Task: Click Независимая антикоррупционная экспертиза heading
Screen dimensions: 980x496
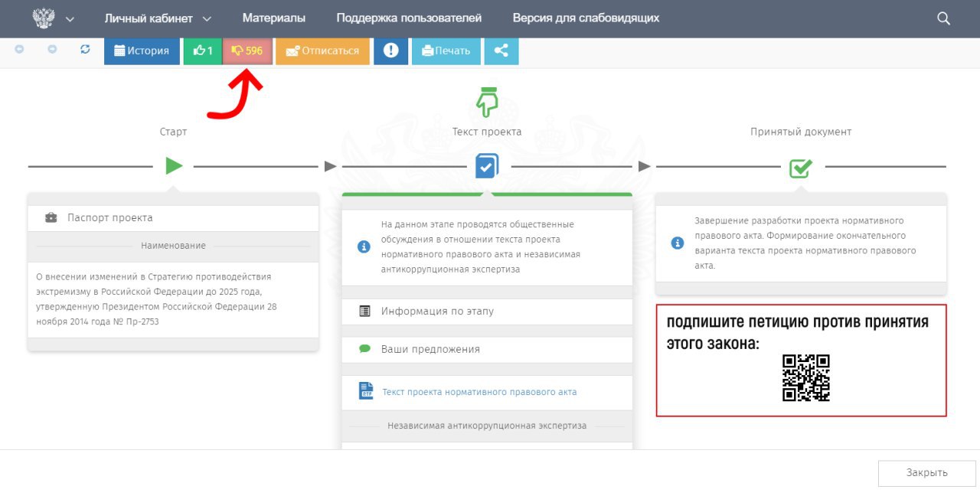Action: [x=487, y=426]
